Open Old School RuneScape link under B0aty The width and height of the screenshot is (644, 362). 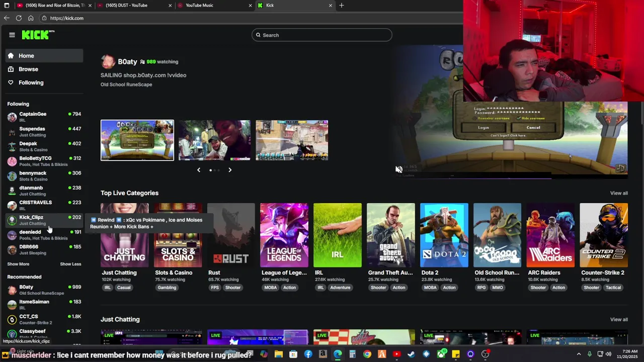click(126, 84)
